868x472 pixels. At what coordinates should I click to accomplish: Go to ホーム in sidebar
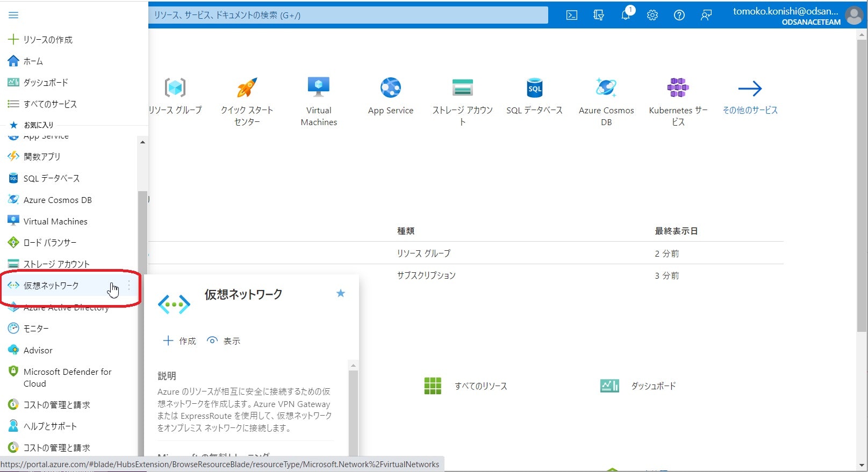[x=25, y=61]
